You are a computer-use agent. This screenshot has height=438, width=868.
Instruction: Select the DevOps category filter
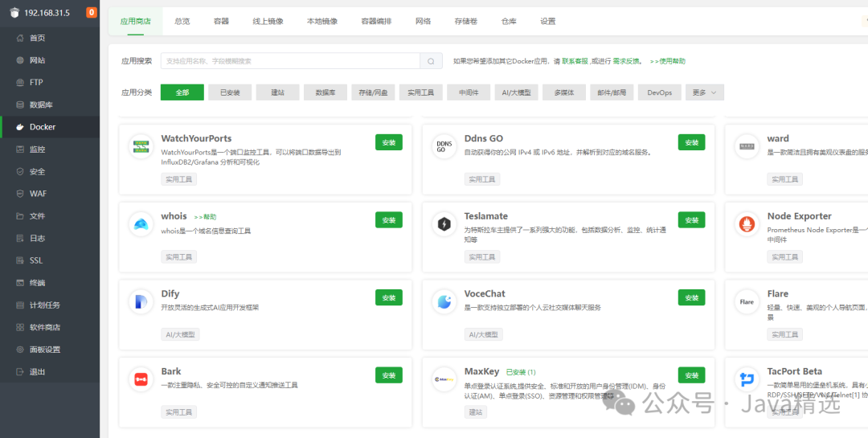click(659, 92)
